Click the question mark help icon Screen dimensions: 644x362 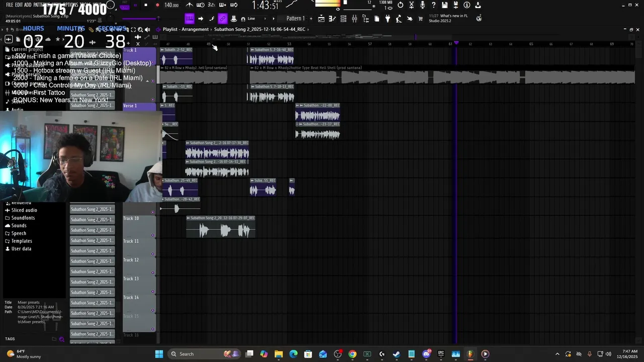click(434, 5)
